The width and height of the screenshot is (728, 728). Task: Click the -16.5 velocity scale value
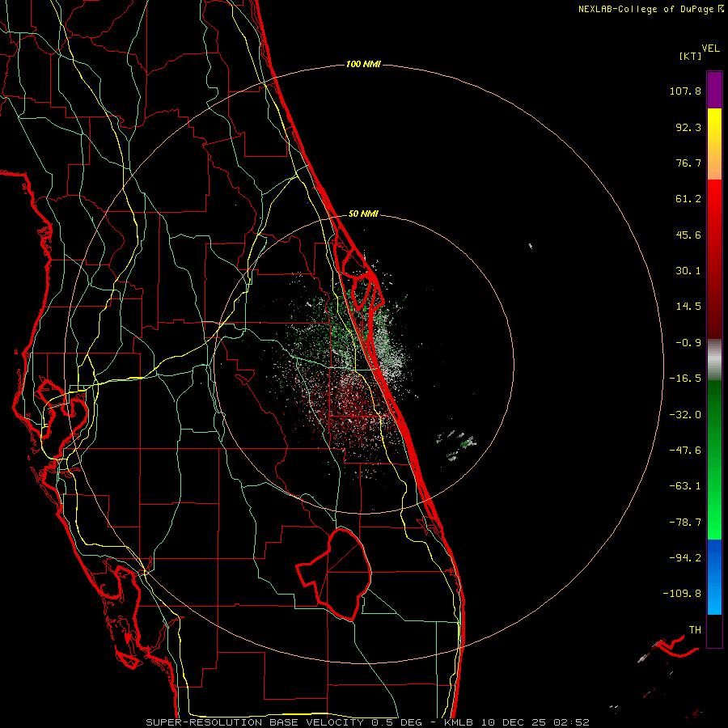(x=685, y=379)
